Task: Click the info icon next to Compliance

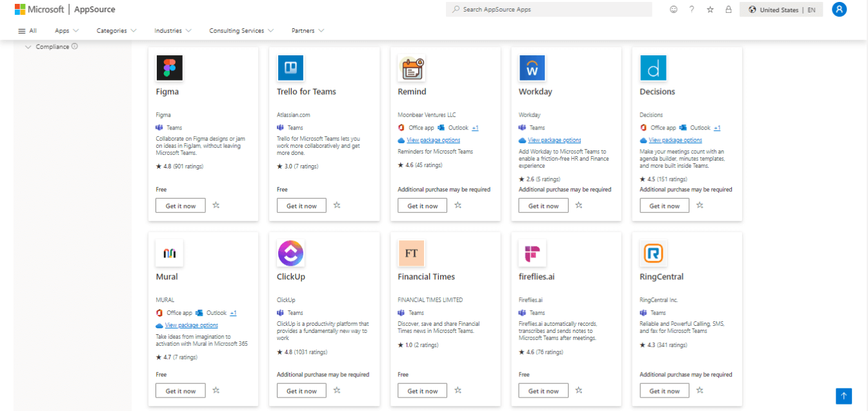Action: click(x=75, y=46)
